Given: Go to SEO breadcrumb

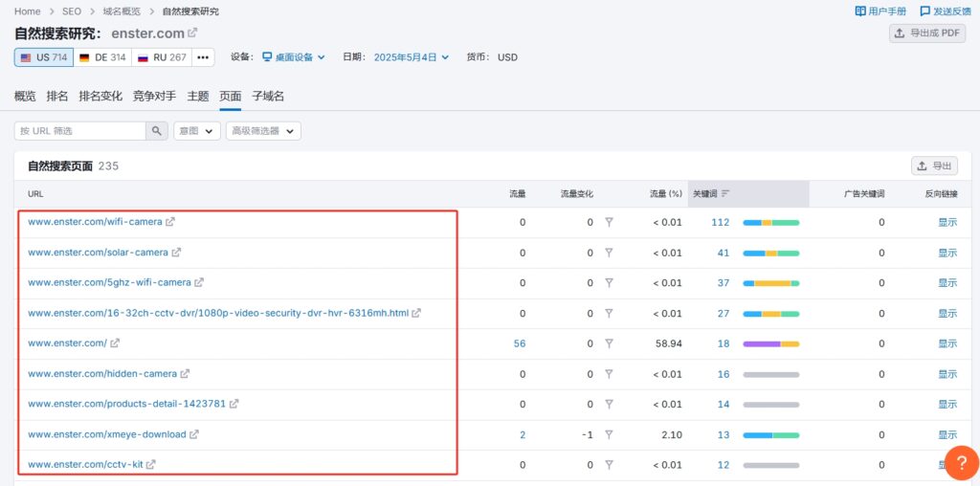Looking at the screenshot, I should point(71,11).
